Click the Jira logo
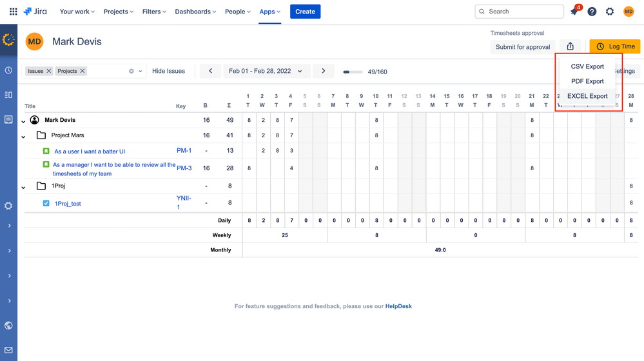Viewport: 644px width, 361px height. point(35,12)
